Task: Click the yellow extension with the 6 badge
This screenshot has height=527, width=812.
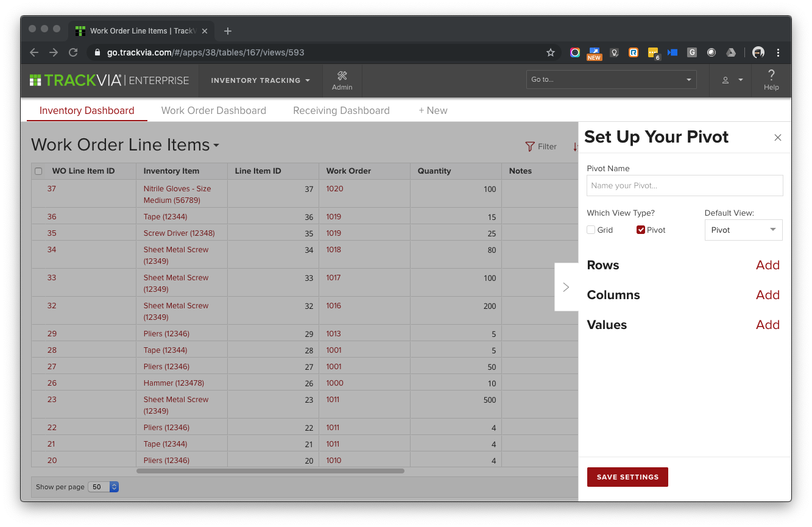Action: (654, 54)
